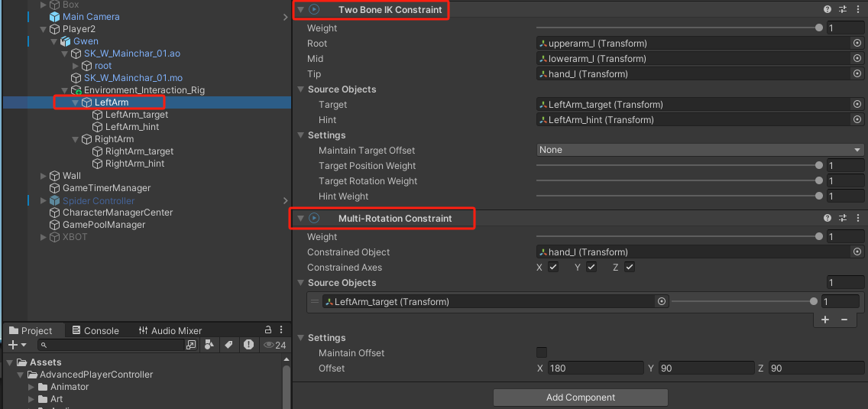The width and height of the screenshot is (868, 409).
Task: Click Search by Label tag icon
Action: click(228, 346)
